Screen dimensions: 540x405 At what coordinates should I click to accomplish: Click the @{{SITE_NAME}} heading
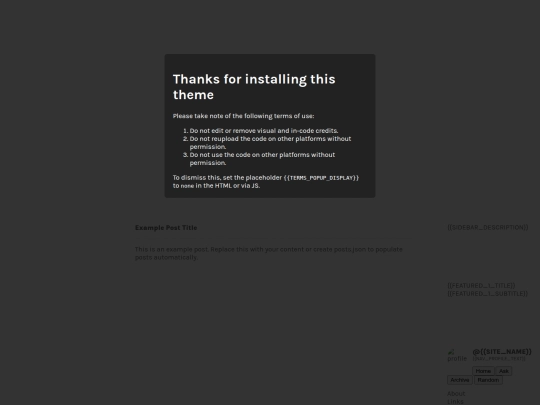502,352
